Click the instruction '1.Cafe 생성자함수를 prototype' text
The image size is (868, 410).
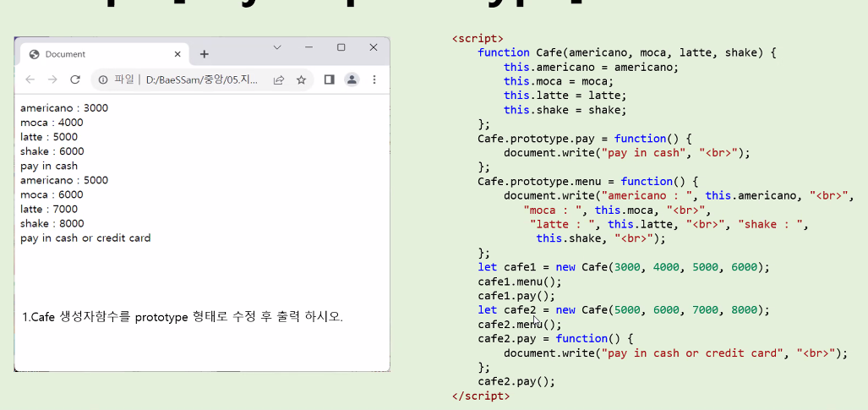(183, 318)
